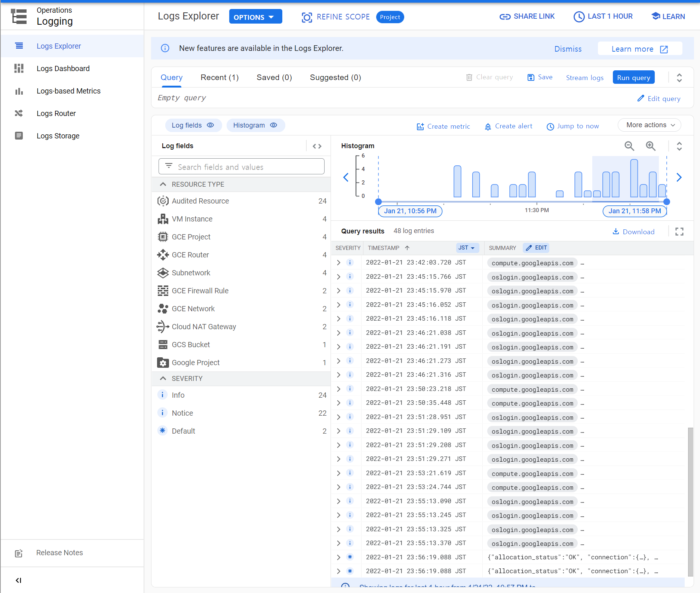This screenshot has width=700, height=593.
Task: Click the Logs-based Metrics bar chart icon
Action: [19, 91]
